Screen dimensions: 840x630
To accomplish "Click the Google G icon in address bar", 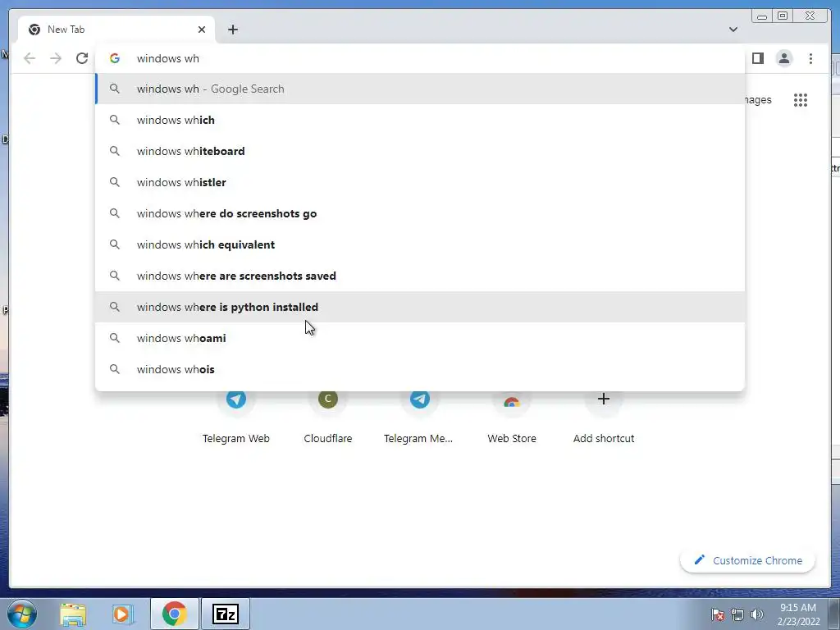I will click(115, 58).
